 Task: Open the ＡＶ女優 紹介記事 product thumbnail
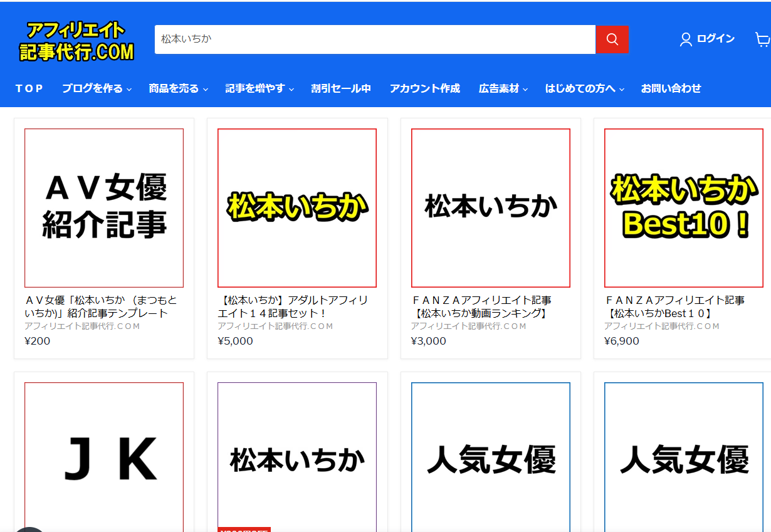104,208
